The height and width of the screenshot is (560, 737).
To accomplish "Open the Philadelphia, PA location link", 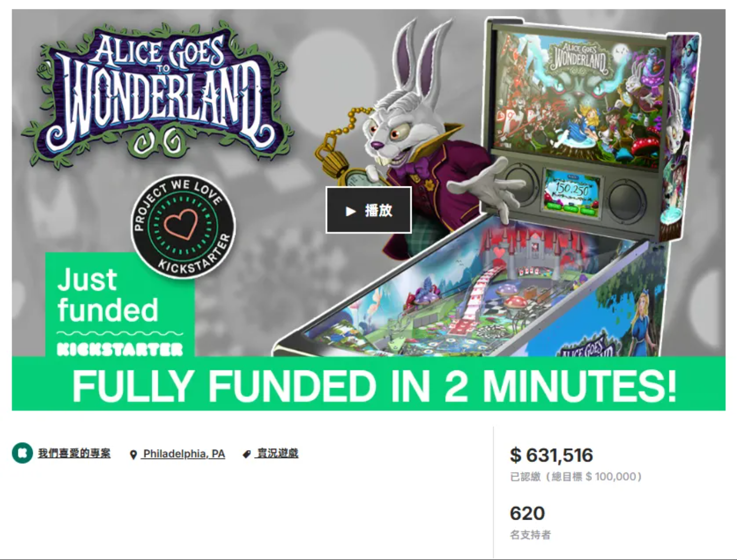I will 184,454.
